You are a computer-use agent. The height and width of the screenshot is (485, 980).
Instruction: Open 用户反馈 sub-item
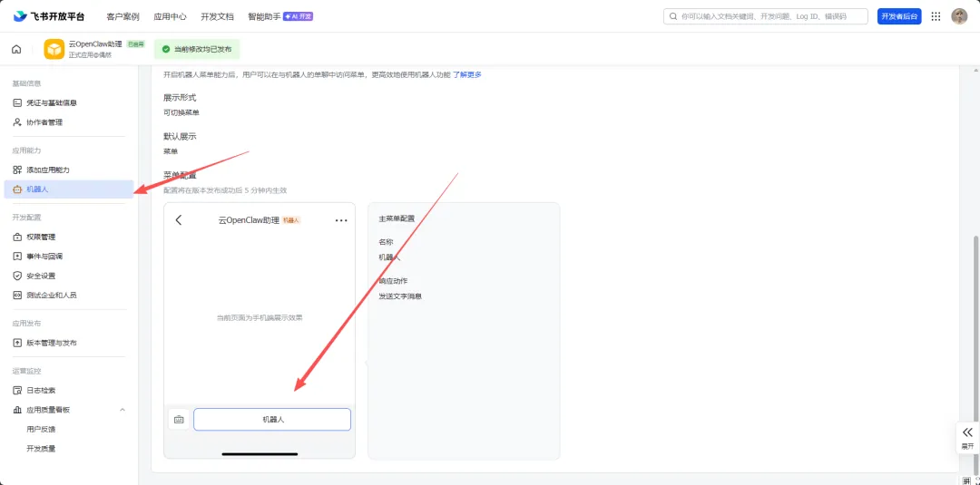[x=41, y=429]
